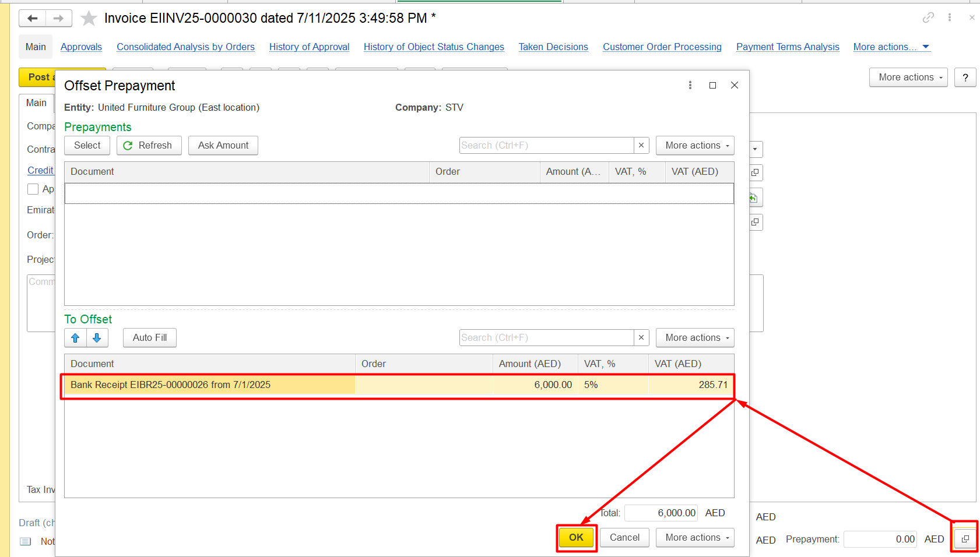
Task: Open History of Approval
Action: pyautogui.click(x=309, y=47)
